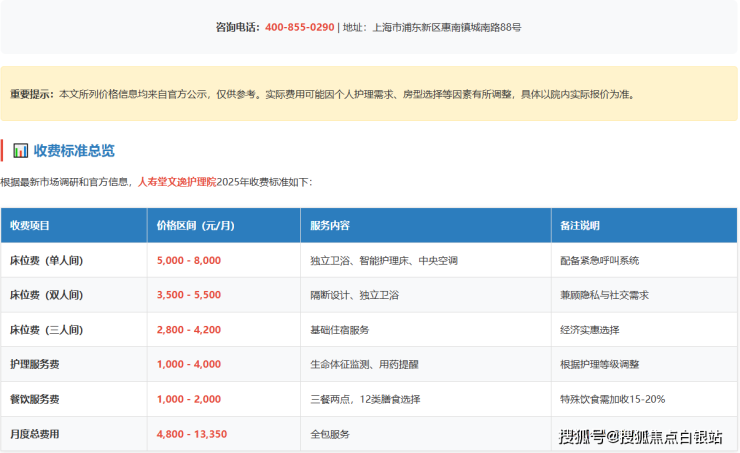Select the 床位费（单人间）row label
Viewport: 740px width, 453px height.
point(46,260)
